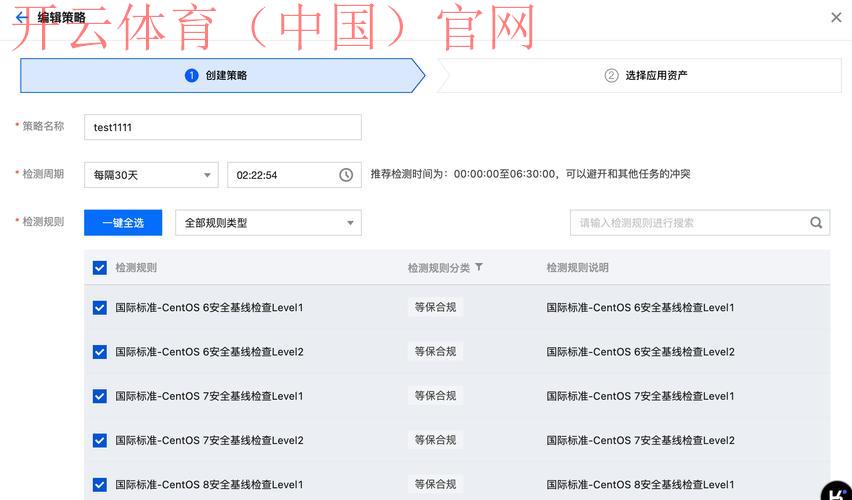
Task: Click the back arrow beside 编辑策略
Action: pyautogui.click(x=21, y=17)
